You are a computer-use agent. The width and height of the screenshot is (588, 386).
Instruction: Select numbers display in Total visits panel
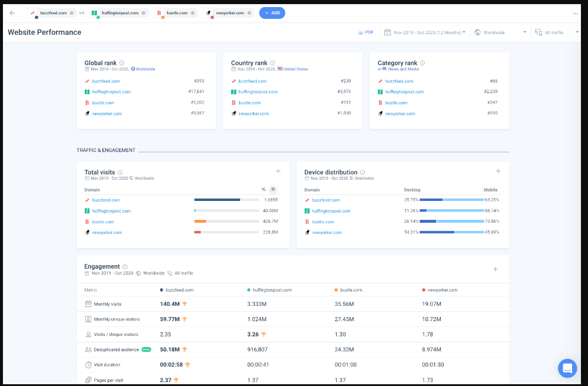[x=273, y=190]
